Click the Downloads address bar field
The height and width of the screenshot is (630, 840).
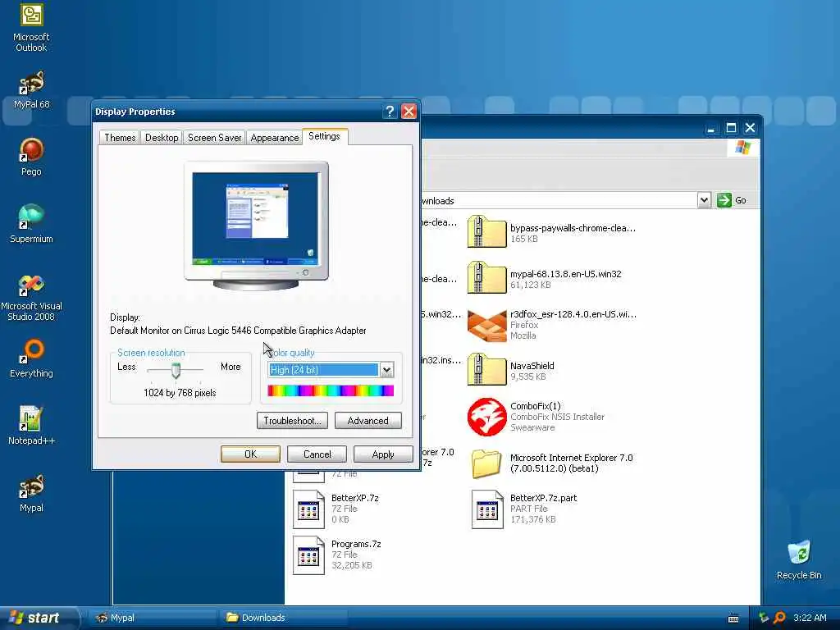(558, 200)
